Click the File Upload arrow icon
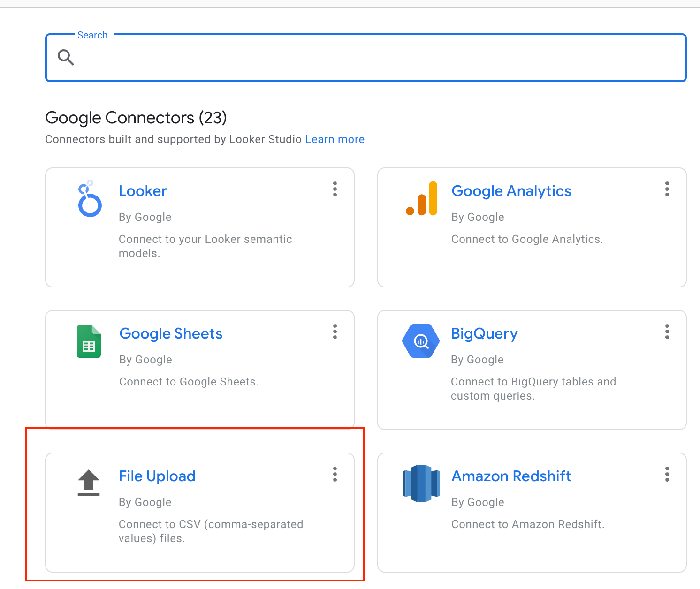This screenshot has height=589, width=700. pos(89,483)
